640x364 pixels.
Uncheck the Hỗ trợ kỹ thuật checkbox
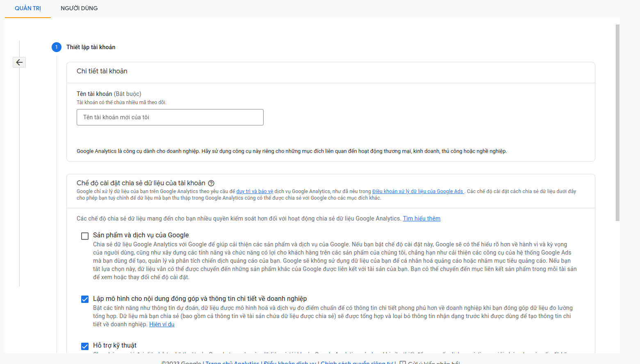tap(85, 346)
